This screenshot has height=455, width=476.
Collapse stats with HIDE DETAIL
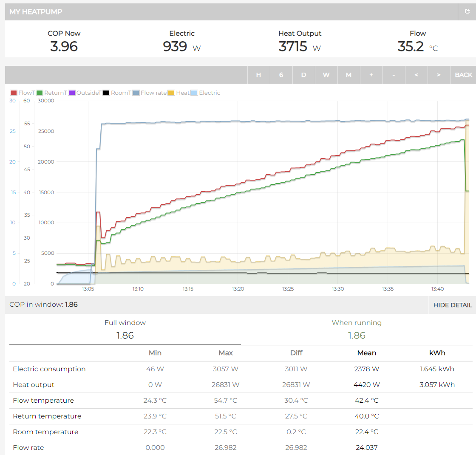pos(452,305)
